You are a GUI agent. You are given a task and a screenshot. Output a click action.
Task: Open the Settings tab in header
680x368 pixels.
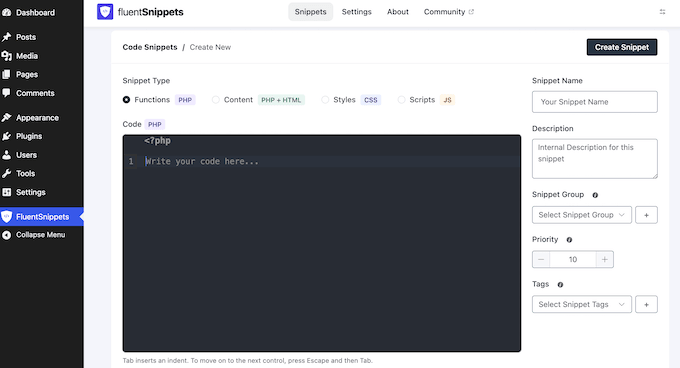click(356, 12)
